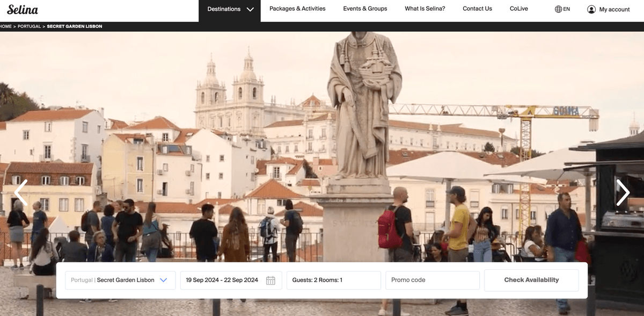Click the Check Availability button
644x316 pixels.
tap(531, 280)
